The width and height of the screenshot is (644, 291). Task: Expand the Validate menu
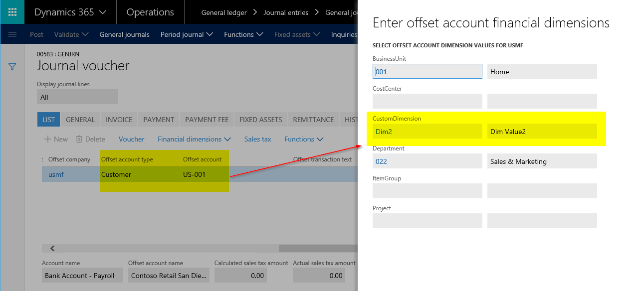coord(71,34)
